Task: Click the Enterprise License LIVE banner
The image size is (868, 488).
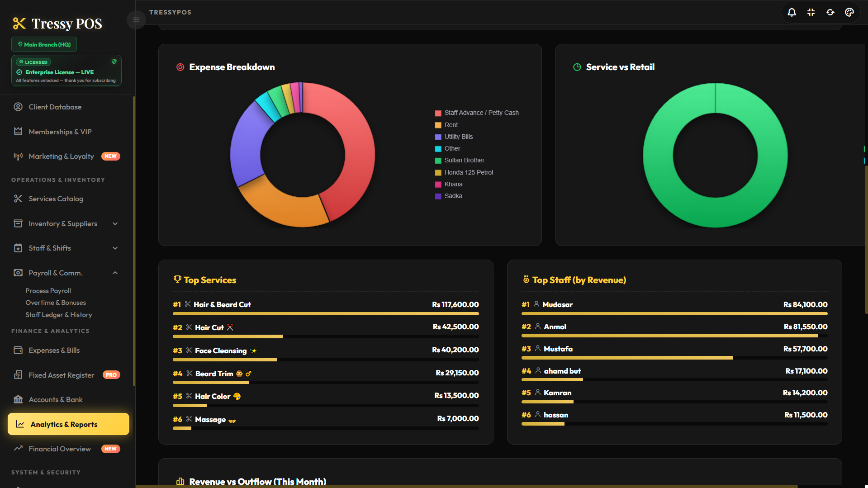Action: coord(66,71)
